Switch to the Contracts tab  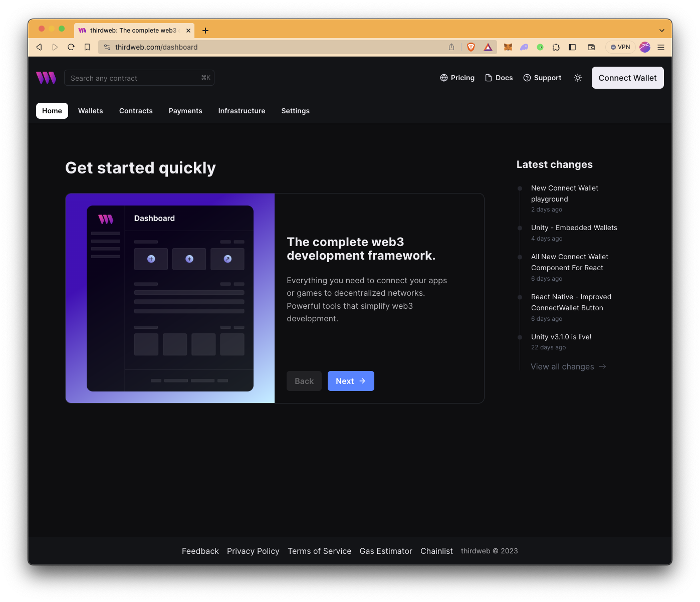pos(136,111)
